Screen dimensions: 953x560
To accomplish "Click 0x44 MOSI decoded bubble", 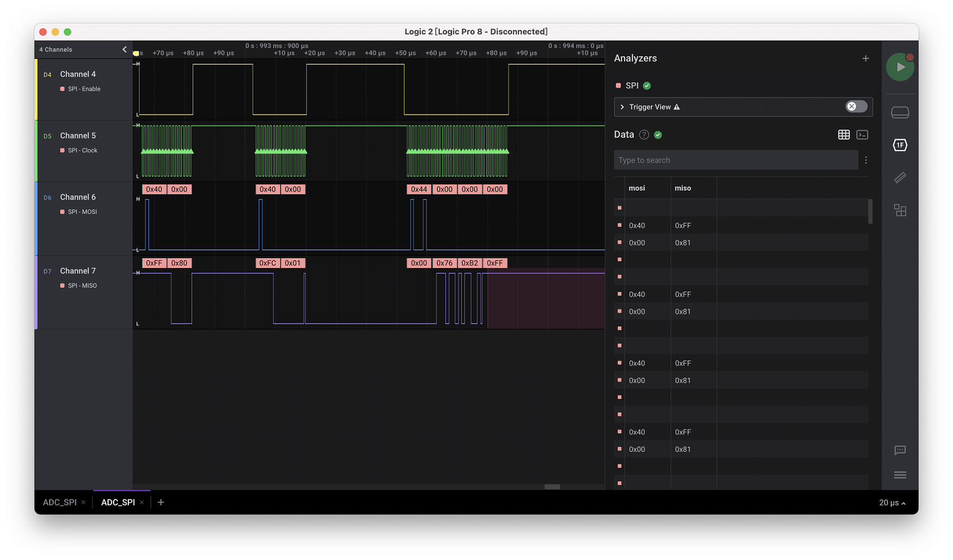I will click(419, 189).
